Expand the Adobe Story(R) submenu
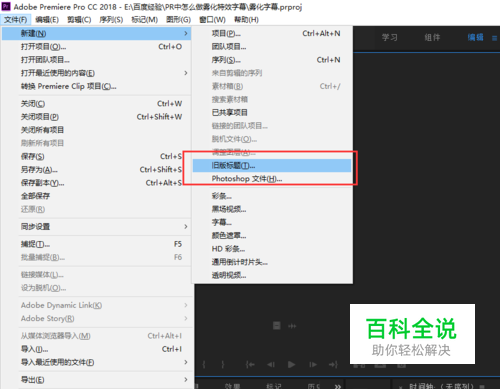The image size is (500, 389). coord(186,319)
